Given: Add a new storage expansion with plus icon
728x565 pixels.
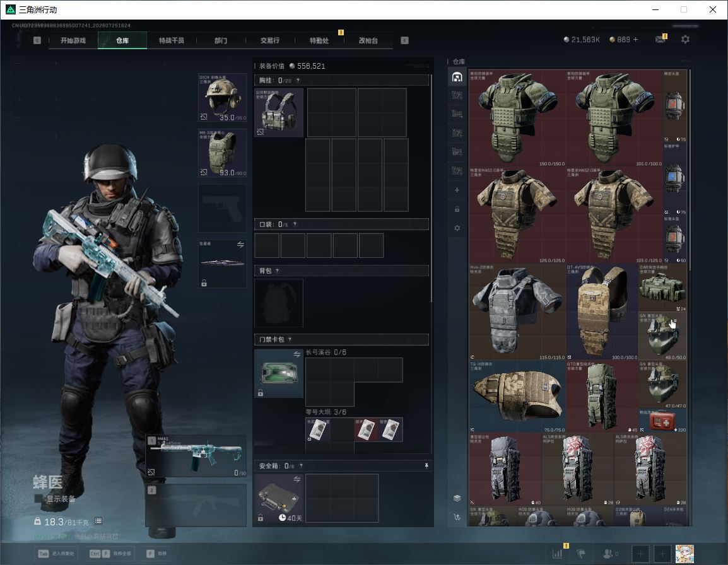Looking at the screenshot, I should click(x=457, y=190).
